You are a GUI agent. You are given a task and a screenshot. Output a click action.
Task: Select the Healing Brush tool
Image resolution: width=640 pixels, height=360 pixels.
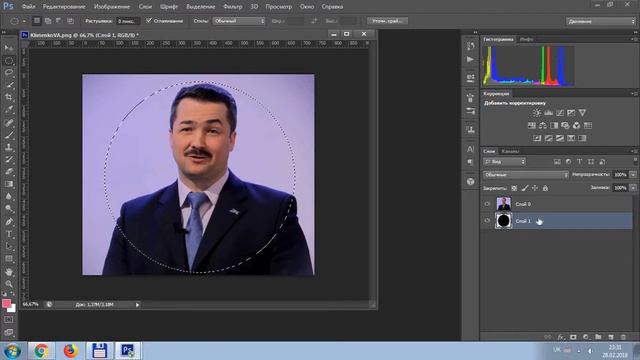(9, 122)
